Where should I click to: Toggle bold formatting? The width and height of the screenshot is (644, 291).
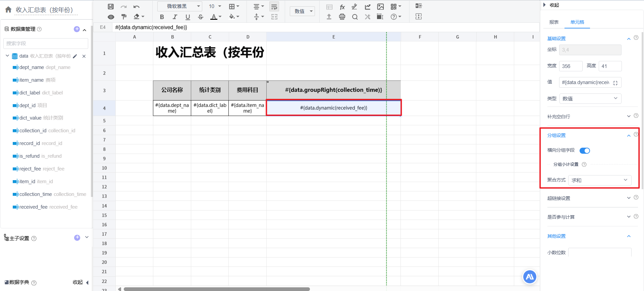[162, 17]
